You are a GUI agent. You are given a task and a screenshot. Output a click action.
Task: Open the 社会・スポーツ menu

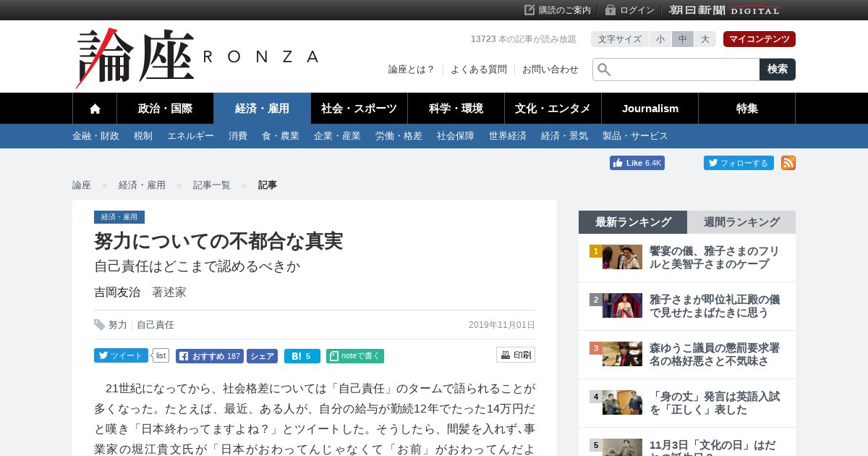(359, 109)
